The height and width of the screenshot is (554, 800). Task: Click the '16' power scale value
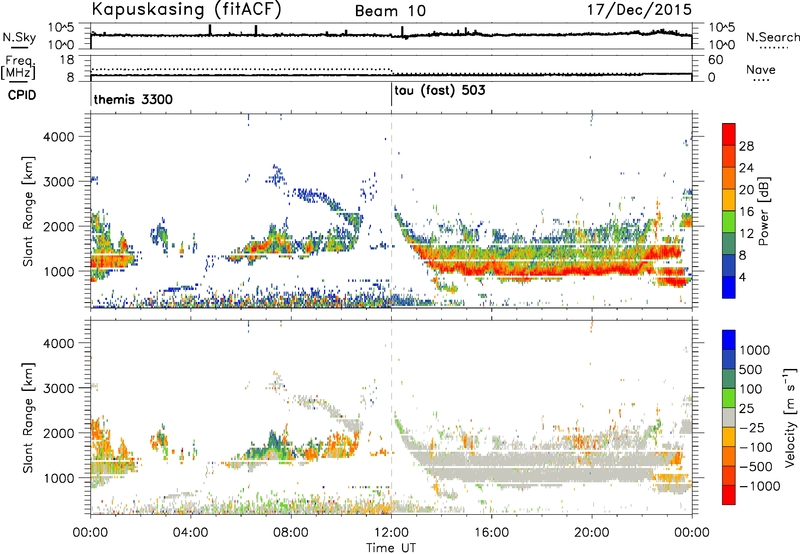click(746, 212)
